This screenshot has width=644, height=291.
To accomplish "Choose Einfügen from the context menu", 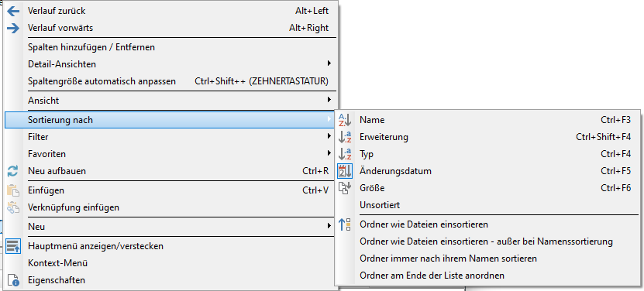I will 170,190.
